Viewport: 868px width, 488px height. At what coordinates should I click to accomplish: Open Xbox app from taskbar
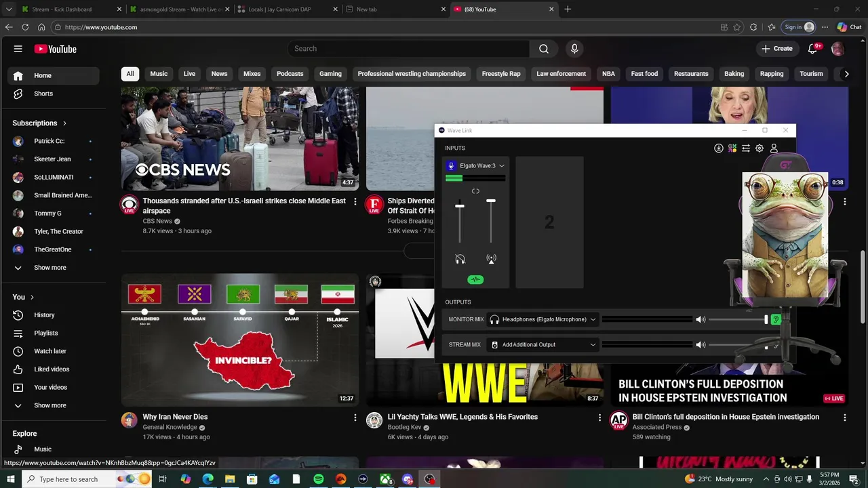point(385,479)
